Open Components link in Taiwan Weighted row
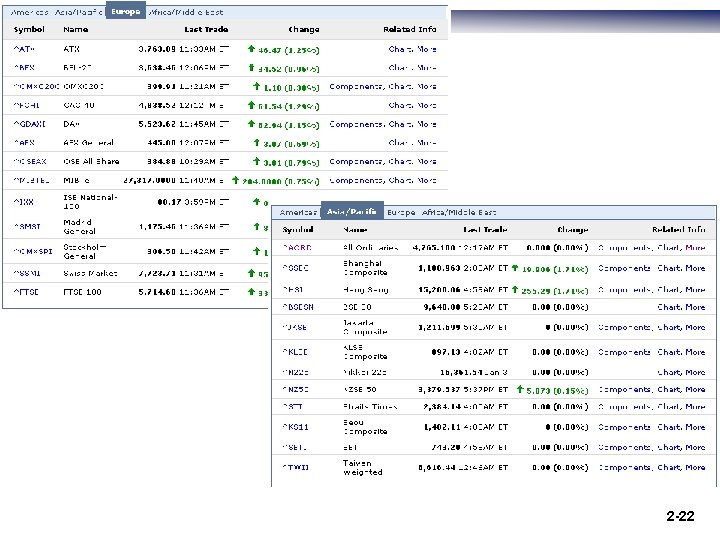Screen dimensions: 720x540 [624, 467]
